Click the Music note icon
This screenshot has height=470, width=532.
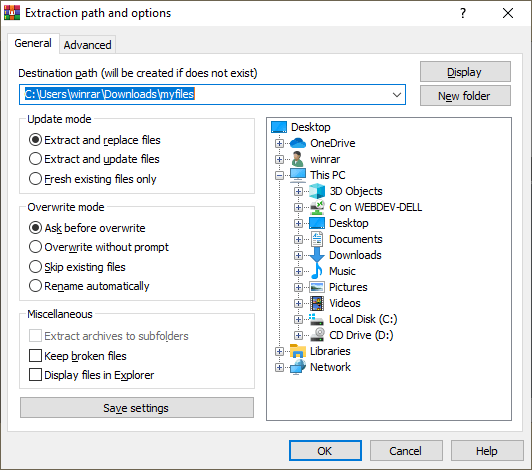pos(317,271)
